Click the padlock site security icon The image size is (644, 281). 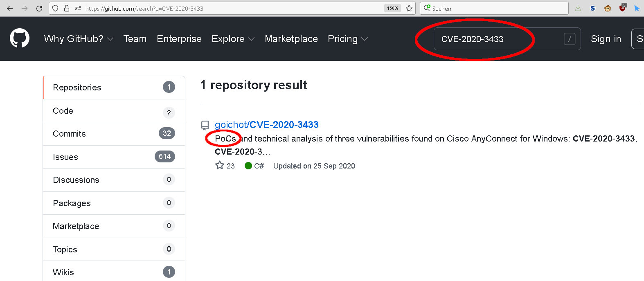[x=67, y=8]
